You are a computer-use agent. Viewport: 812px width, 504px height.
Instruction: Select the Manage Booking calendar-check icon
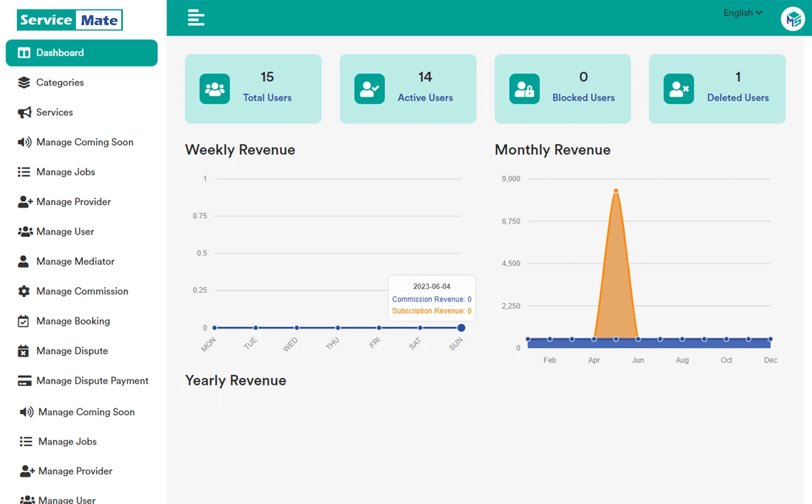pos(24,321)
